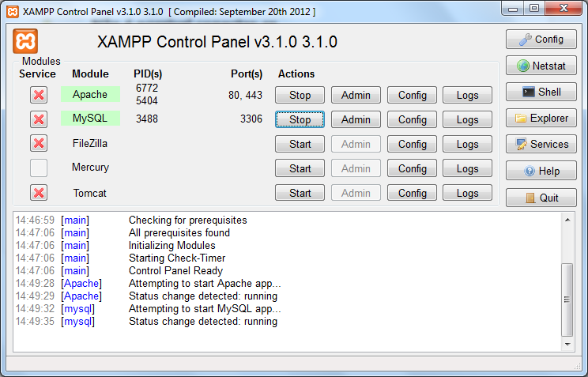The image size is (588, 377).
Task: Open Tomcat Logs list
Action: coord(467,193)
